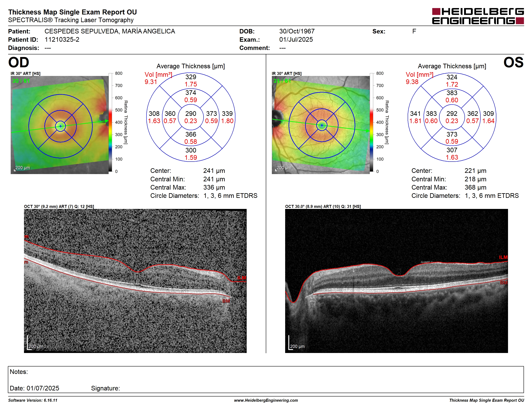The width and height of the screenshot is (532, 411).
Task: Click the report title Thickness Map Single Exam Report OU
Action: pos(73,12)
